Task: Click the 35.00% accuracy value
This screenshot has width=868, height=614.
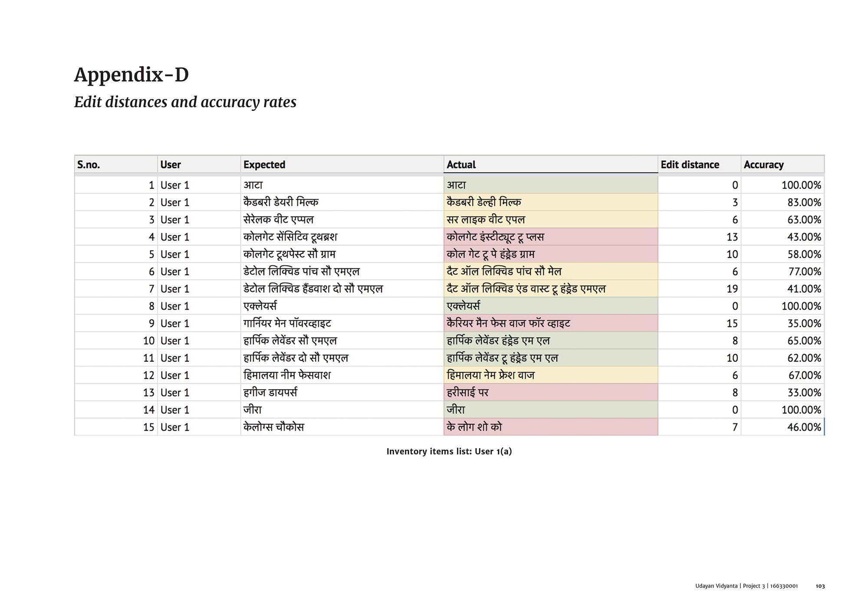Action: (x=804, y=324)
